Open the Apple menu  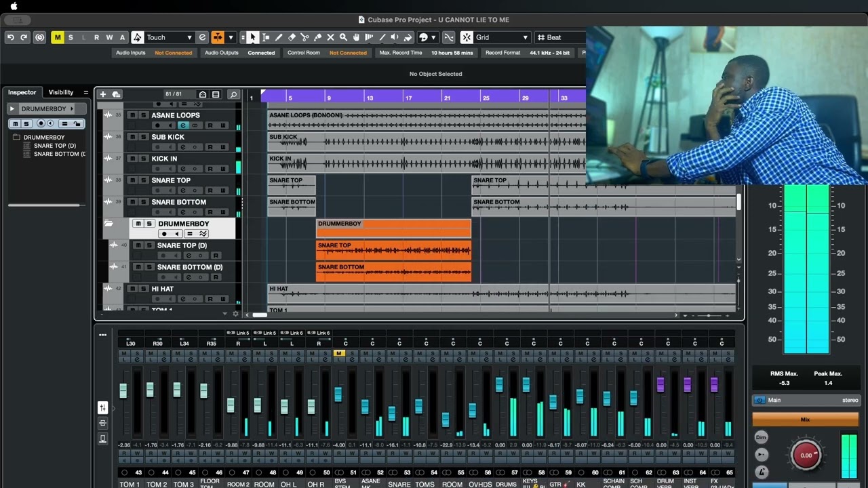click(14, 6)
